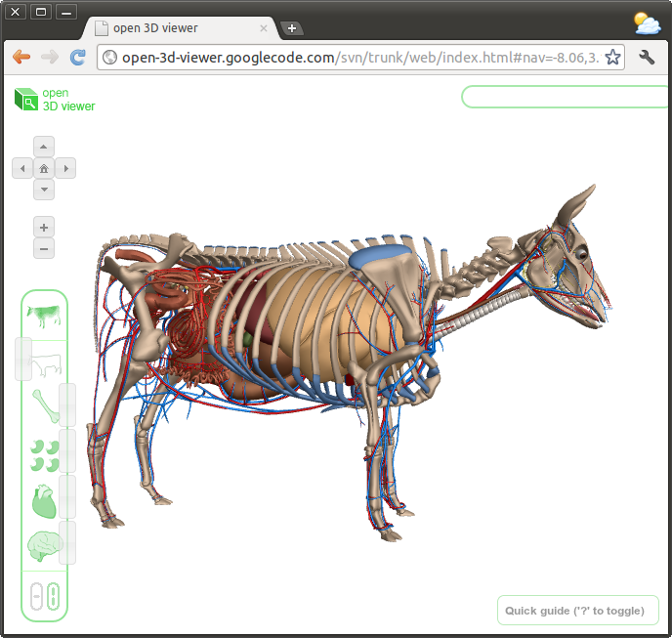Click the green search input field
Image resolution: width=672 pixels, height=638 pixels.
565,97
